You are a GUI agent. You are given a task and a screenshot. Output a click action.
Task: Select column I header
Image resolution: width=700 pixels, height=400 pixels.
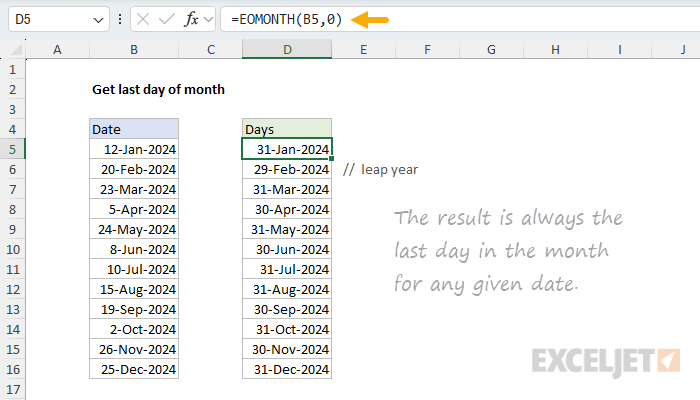click(x=620, y=49)
